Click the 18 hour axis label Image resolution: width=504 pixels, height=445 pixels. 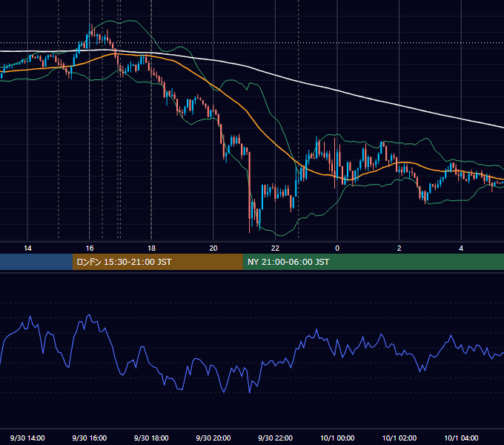[151, 248]
